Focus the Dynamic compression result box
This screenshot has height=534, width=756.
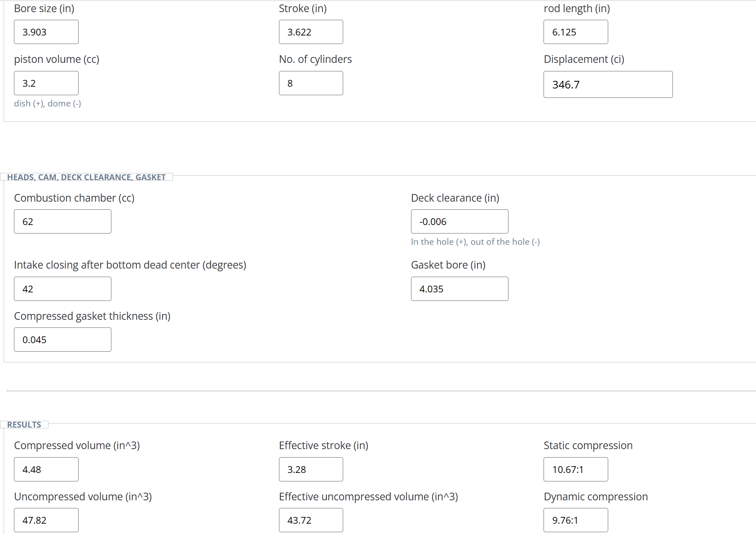(575, 520)
